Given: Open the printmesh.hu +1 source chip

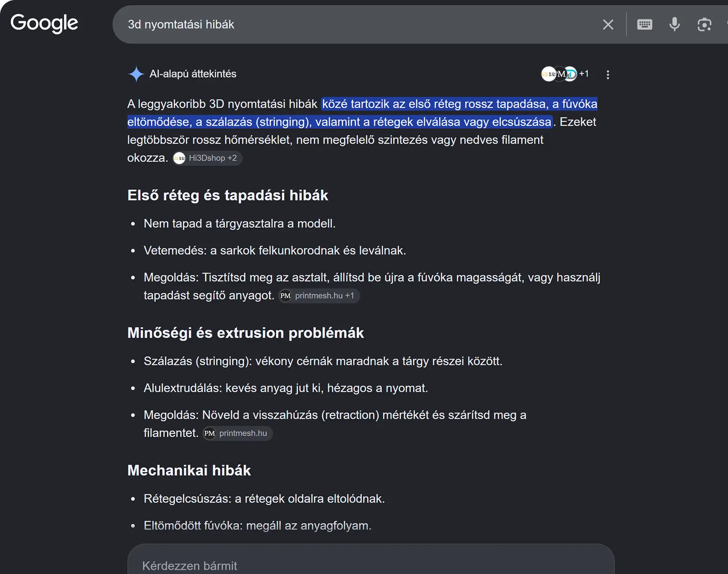Looking at the screenshot, I should [319, 295].
